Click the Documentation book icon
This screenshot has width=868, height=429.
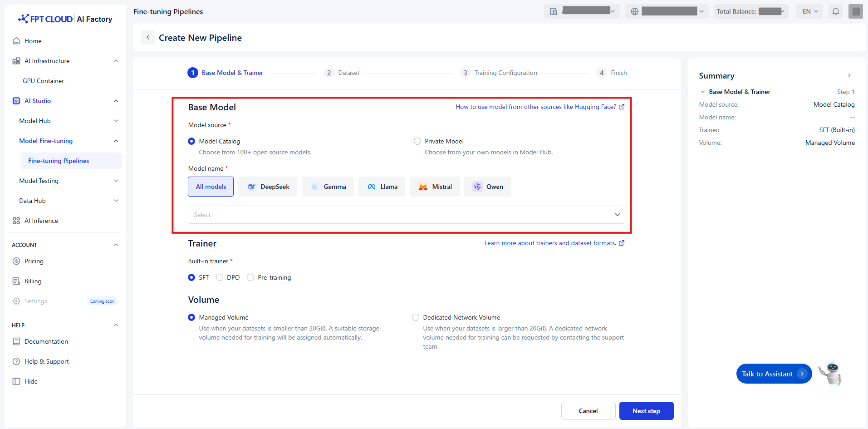16,341
